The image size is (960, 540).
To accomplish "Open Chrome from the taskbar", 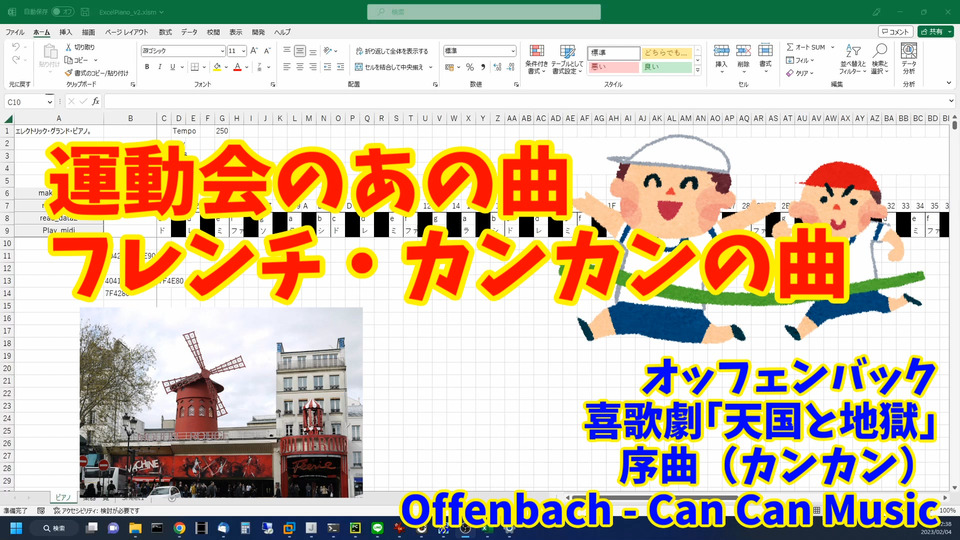I will coord(179,528).
